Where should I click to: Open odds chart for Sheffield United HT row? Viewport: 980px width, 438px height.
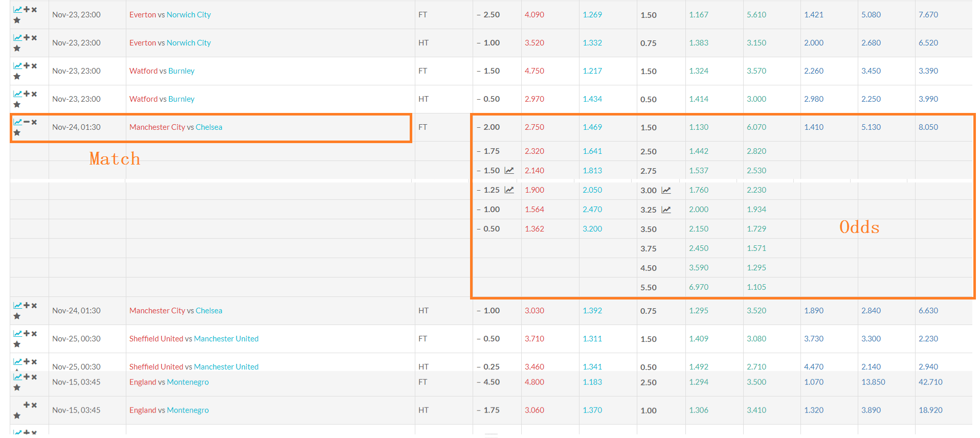(x=17, y=362)
